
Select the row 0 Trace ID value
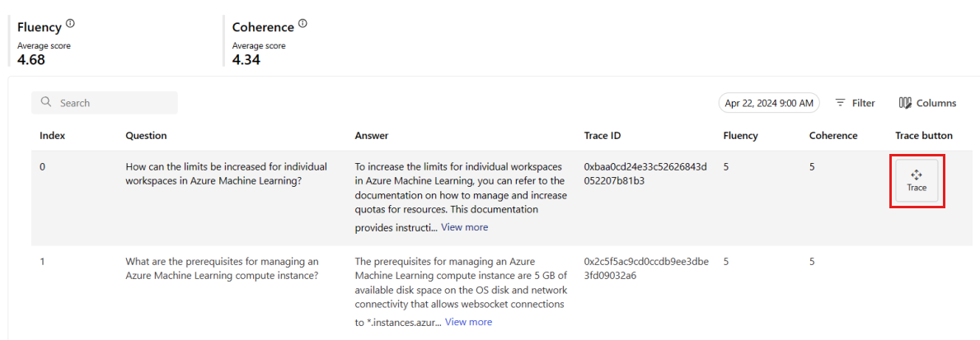(x=645, y=174)
